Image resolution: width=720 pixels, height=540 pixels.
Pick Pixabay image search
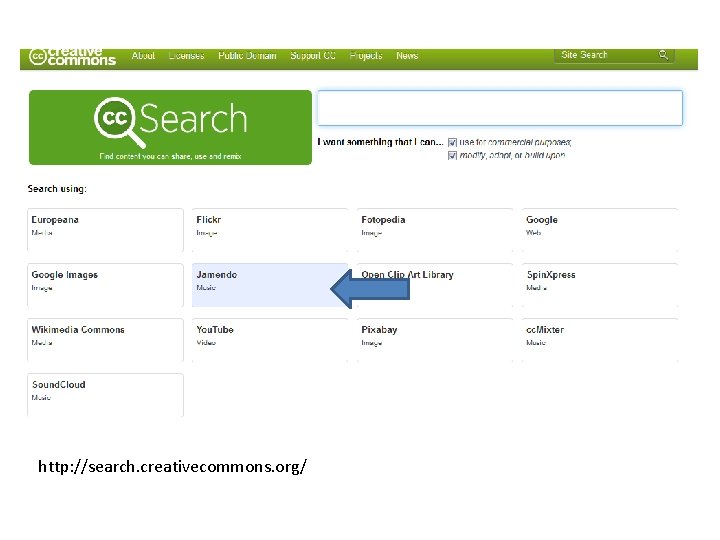coord(435,340)
